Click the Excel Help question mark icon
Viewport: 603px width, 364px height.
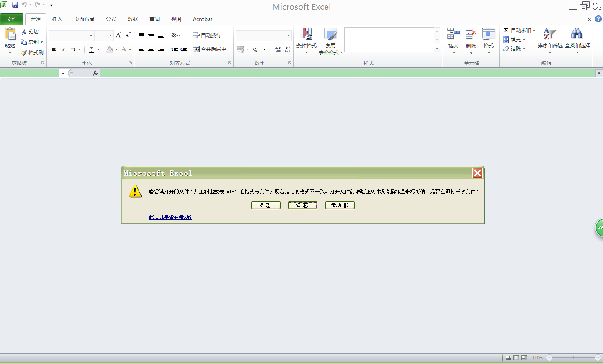pyautogui.click(x=598, y=19)
